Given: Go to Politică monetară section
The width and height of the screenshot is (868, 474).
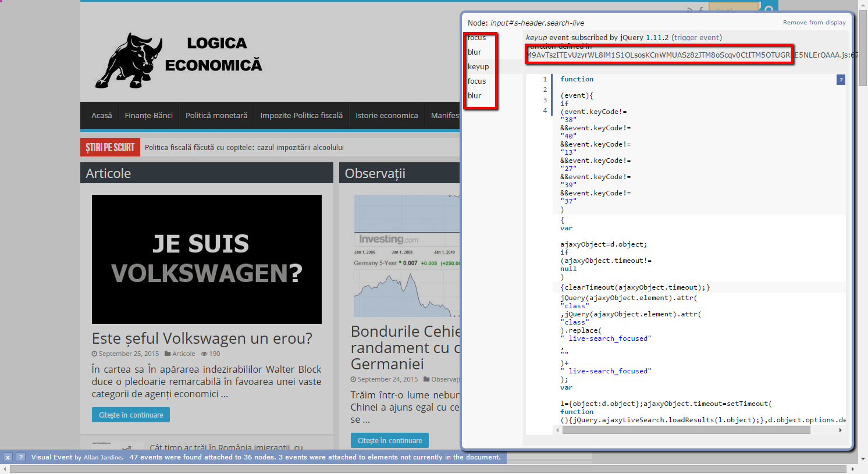Looking at the screenshot, I should 216,115.
